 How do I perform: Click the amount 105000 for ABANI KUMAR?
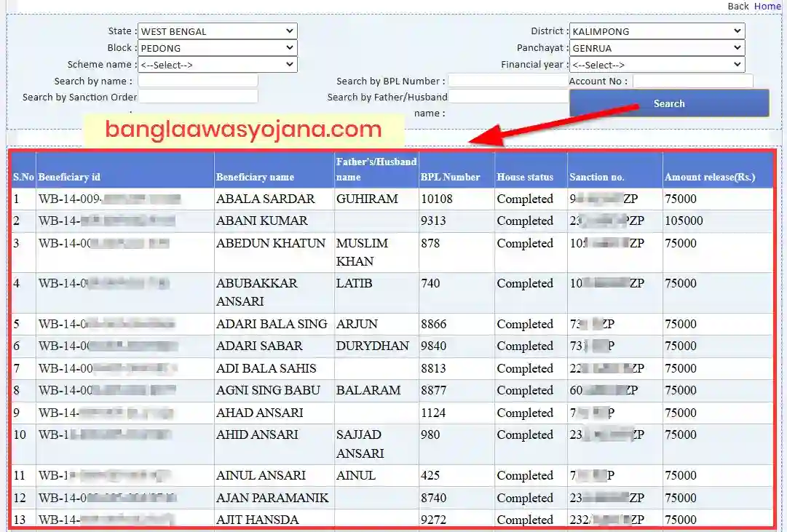(684, 221)
